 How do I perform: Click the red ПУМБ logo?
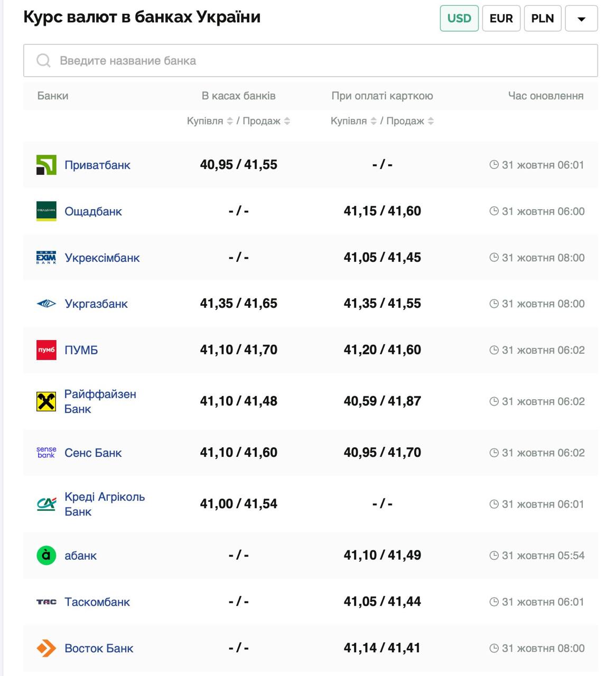pos(46,350)
